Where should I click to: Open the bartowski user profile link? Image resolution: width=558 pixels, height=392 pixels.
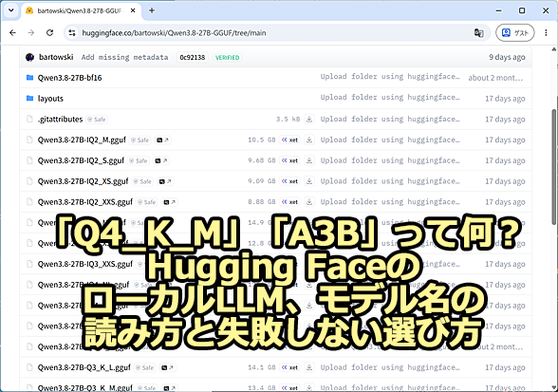(56, 57)
